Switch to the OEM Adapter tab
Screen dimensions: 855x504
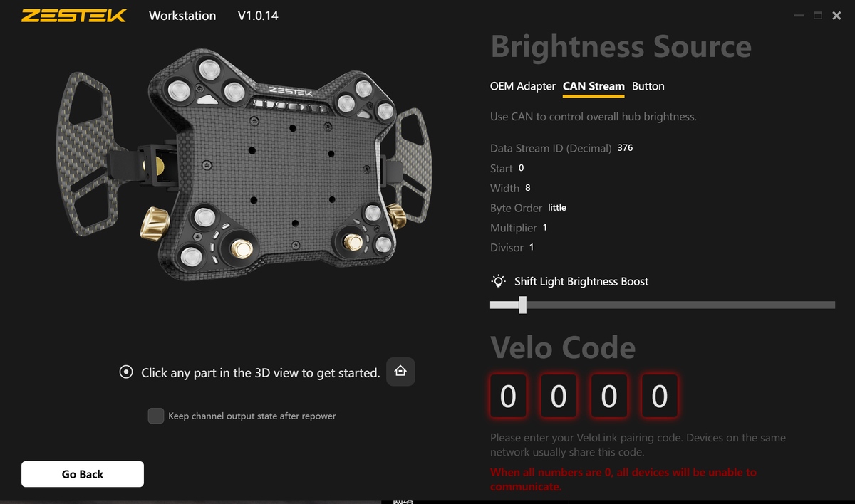[x=523, y=86]
